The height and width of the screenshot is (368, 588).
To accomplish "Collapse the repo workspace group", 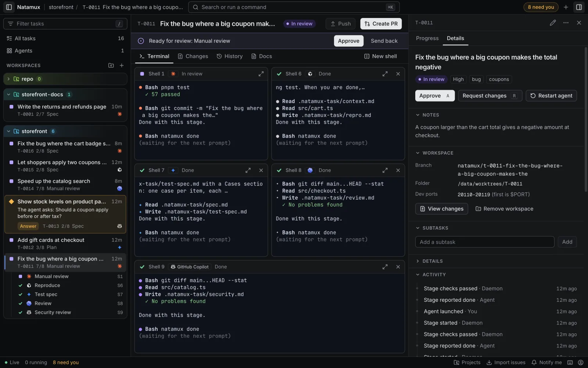I will (8, 79).
